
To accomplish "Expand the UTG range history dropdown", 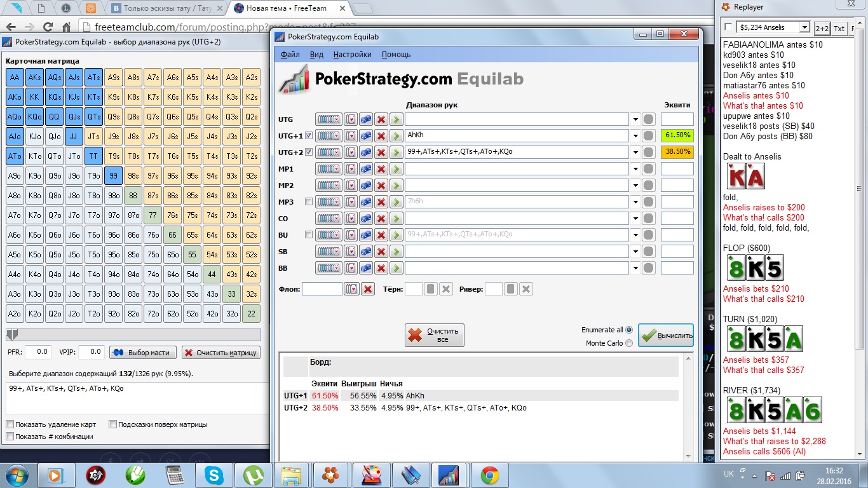I will click(x=635, y=119).
